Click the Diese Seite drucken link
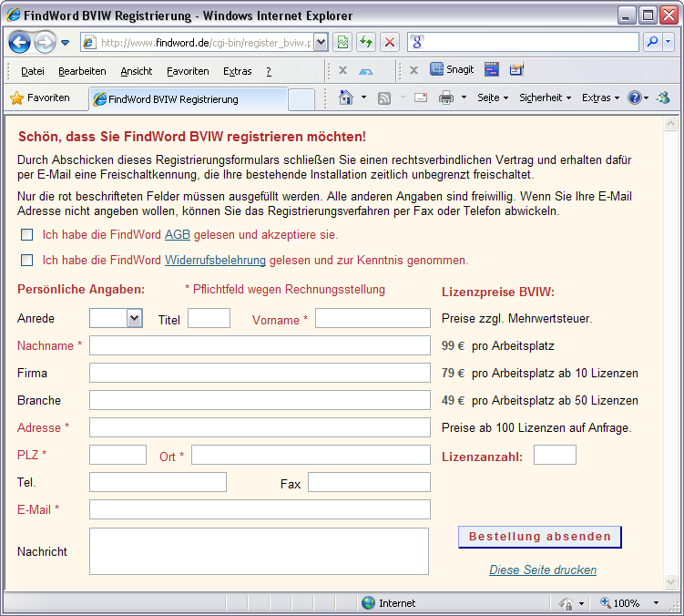 pos(543,570)
